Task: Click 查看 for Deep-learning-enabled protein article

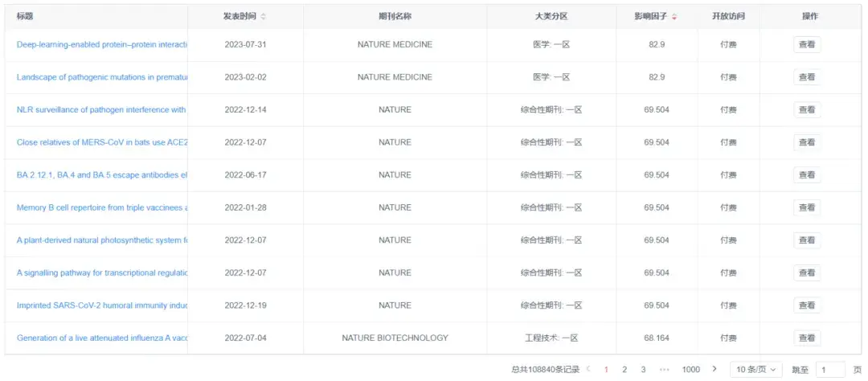Action: click(807, 44)
